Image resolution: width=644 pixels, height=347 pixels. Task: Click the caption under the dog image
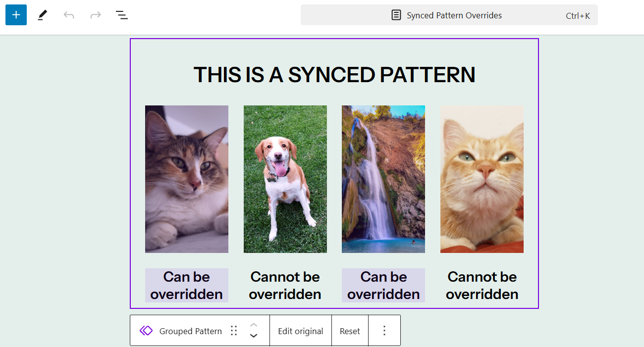pos(285,285)
